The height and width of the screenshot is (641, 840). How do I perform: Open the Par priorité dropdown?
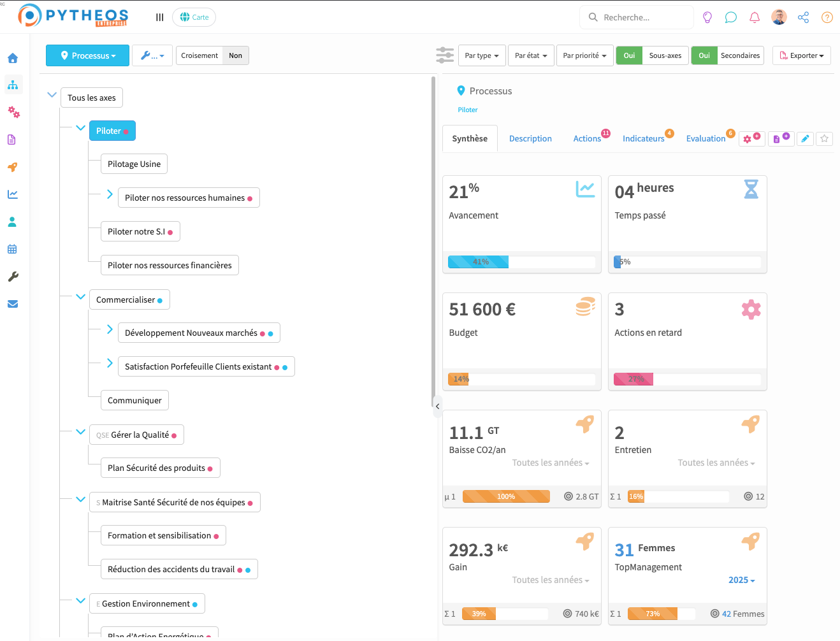tap(584, 55)
